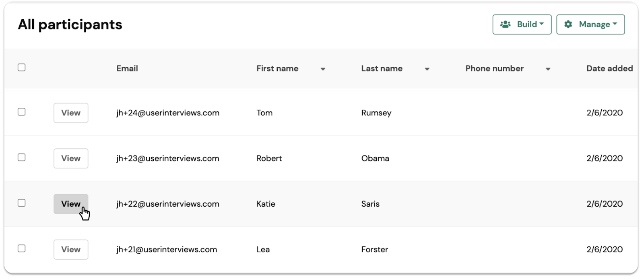This screenshot has height=279, width=644.
Task: Click the Date added column header
Action: point(609,68)
